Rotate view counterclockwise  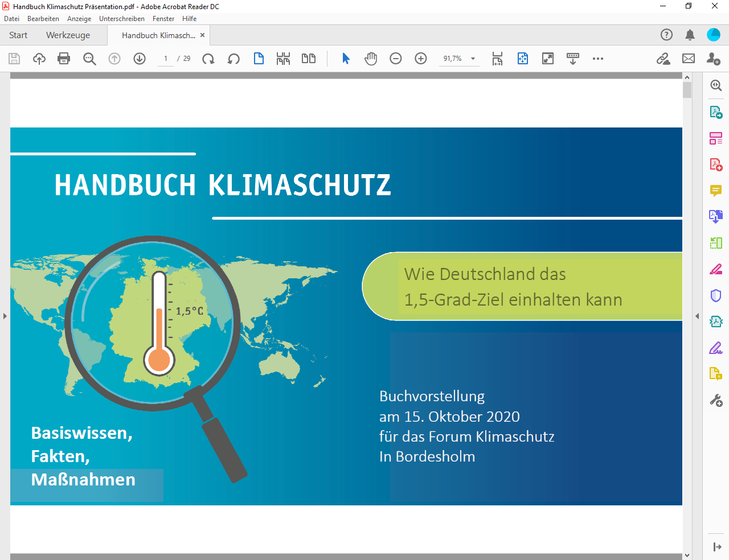click(x=234, y=59)
